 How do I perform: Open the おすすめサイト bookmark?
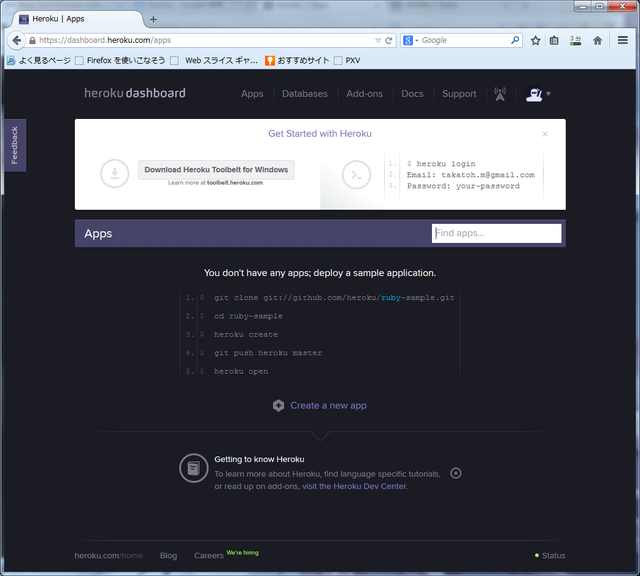tap(297, 60)
